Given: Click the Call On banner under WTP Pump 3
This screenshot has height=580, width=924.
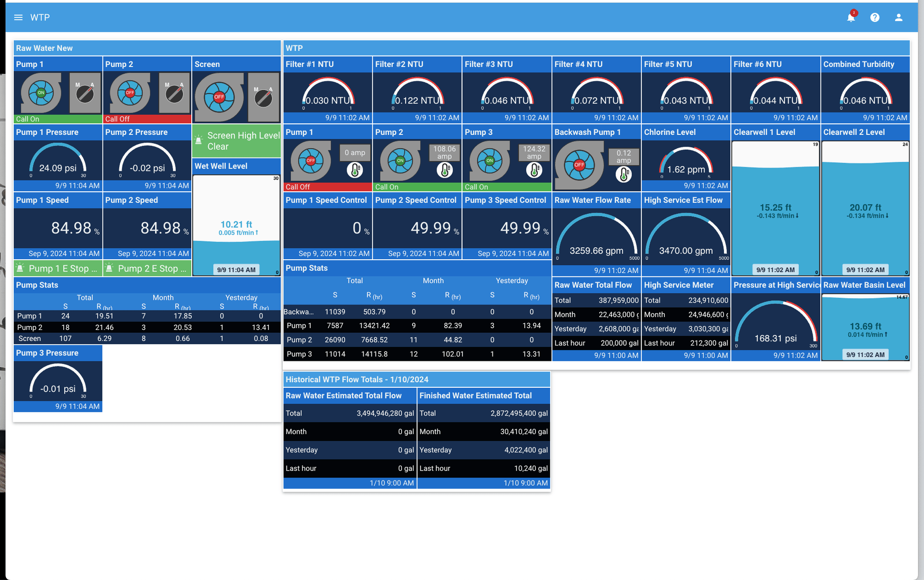Looking at the screenshot, I should point(507,187).
